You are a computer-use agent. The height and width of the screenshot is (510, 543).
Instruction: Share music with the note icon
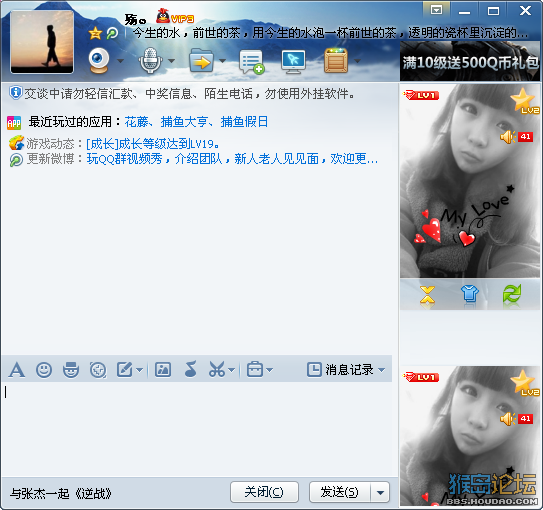point(190,369)
